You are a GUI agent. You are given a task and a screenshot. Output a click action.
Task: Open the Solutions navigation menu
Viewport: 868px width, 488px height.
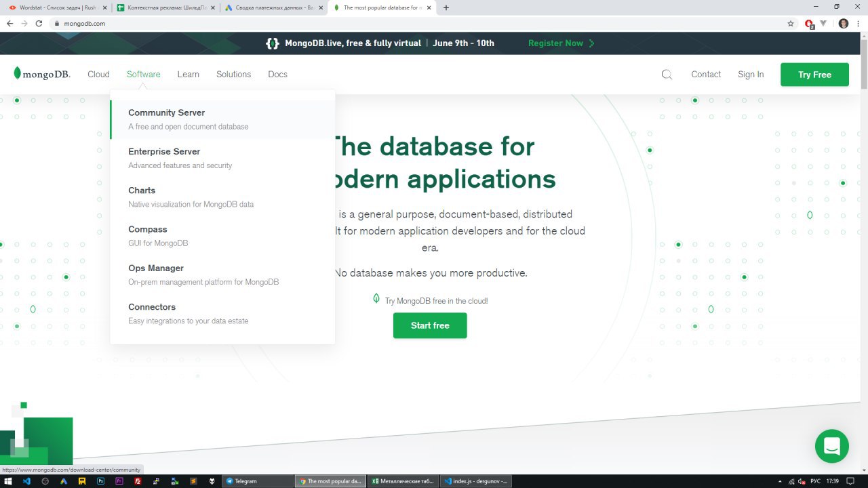(x=234, y=75)
